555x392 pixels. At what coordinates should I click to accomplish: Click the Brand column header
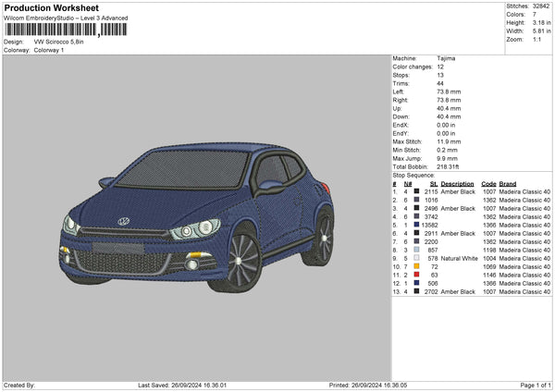509,183
